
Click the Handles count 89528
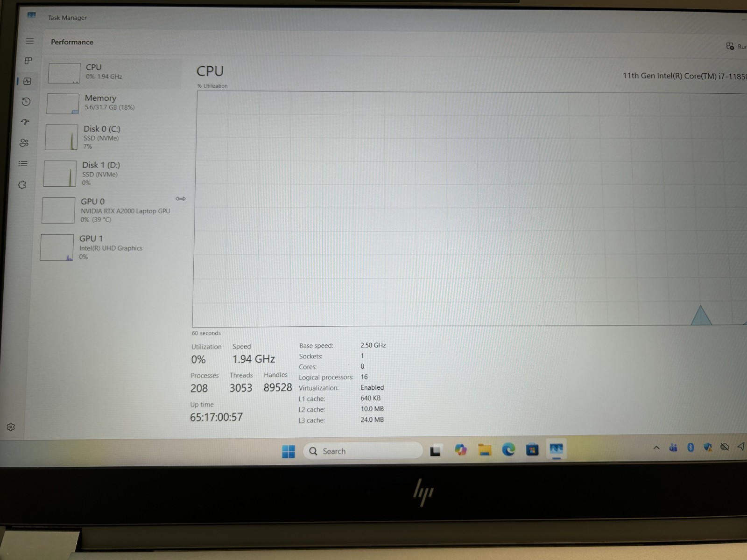[278, 387]
